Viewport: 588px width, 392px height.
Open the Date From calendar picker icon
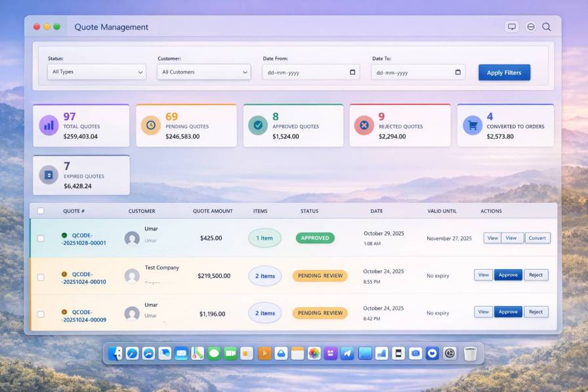click(352, 72)
